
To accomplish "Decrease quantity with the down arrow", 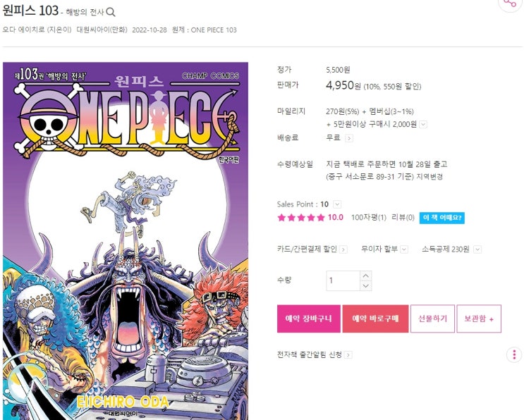I will (x=366, y=285).
